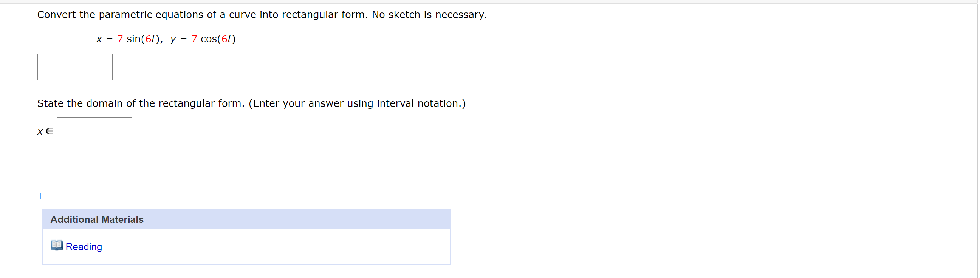Click the italic x label before ∈

(x=40, y=132)
